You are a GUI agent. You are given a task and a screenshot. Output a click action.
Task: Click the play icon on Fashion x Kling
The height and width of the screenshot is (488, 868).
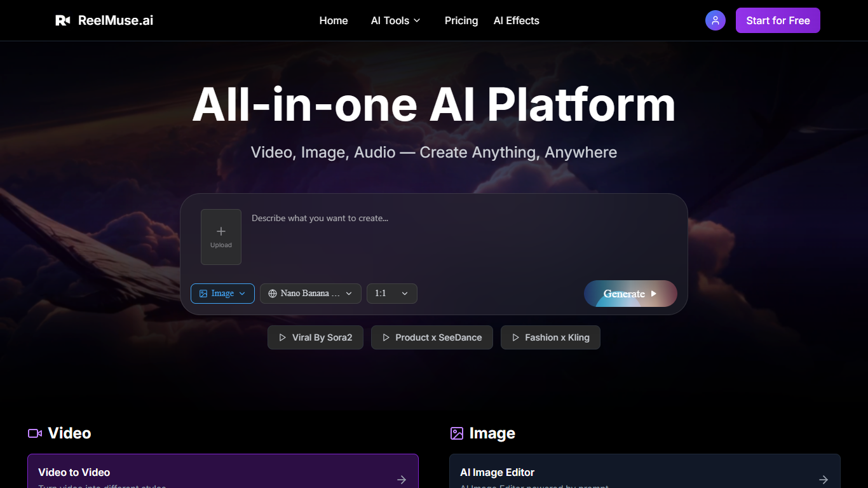516,337
